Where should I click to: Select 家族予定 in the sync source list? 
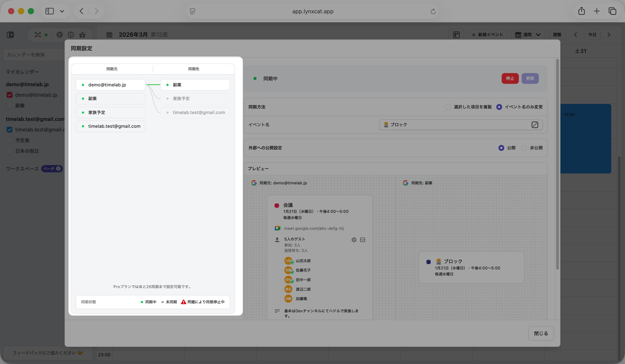pyautogui.click(x=110, y=113)
